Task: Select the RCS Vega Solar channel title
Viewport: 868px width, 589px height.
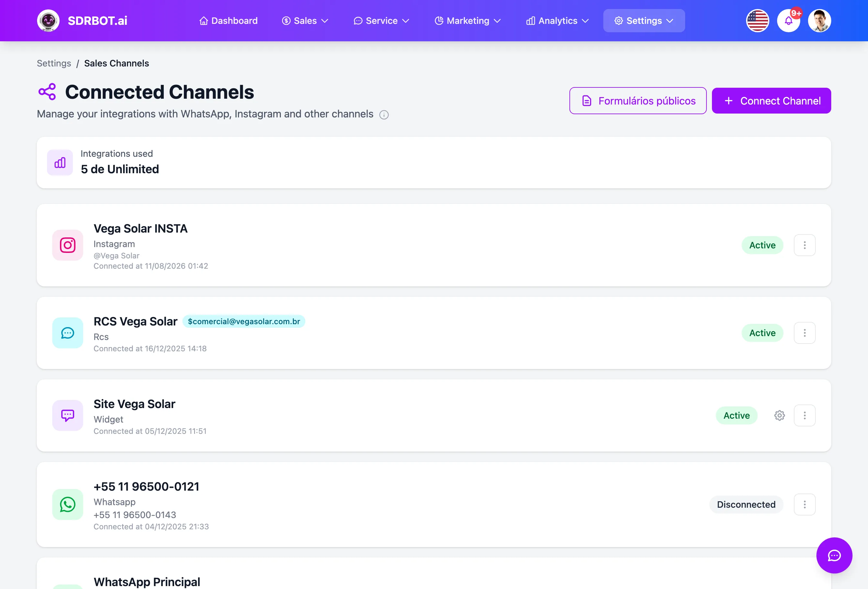Action: pyautogui.click(x=135, y=321)
